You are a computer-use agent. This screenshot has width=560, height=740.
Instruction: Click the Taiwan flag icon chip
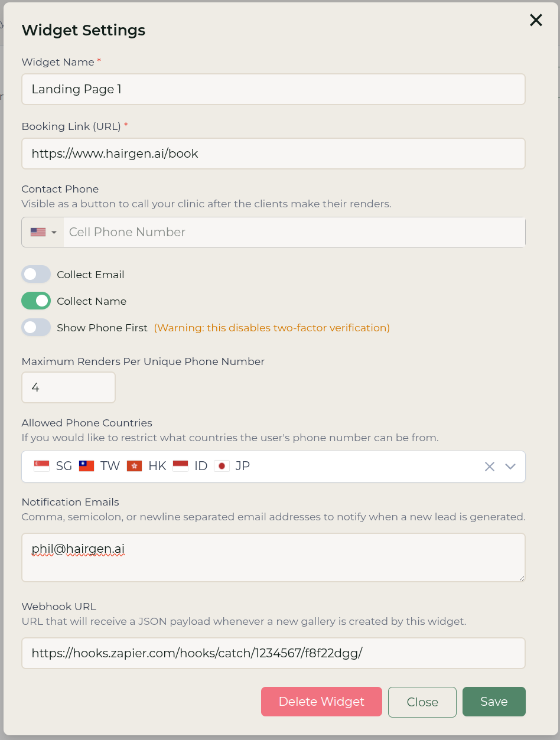coord(84,465)
